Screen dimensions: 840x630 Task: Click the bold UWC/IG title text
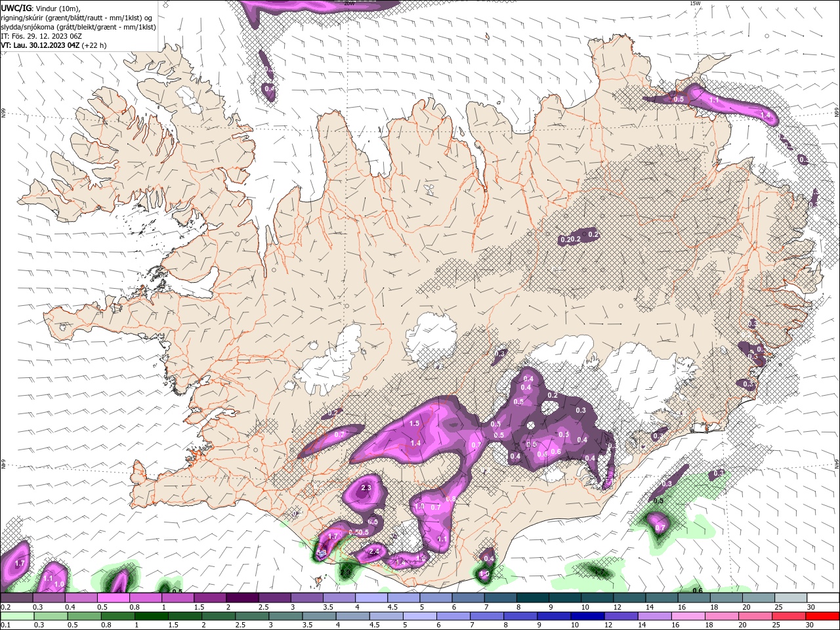(16, 8)
